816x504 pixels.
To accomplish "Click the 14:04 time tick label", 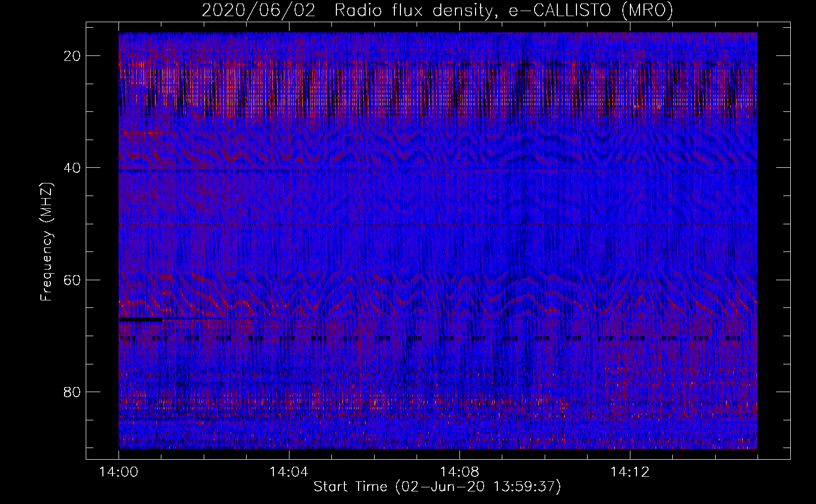I will click(289, 472).
